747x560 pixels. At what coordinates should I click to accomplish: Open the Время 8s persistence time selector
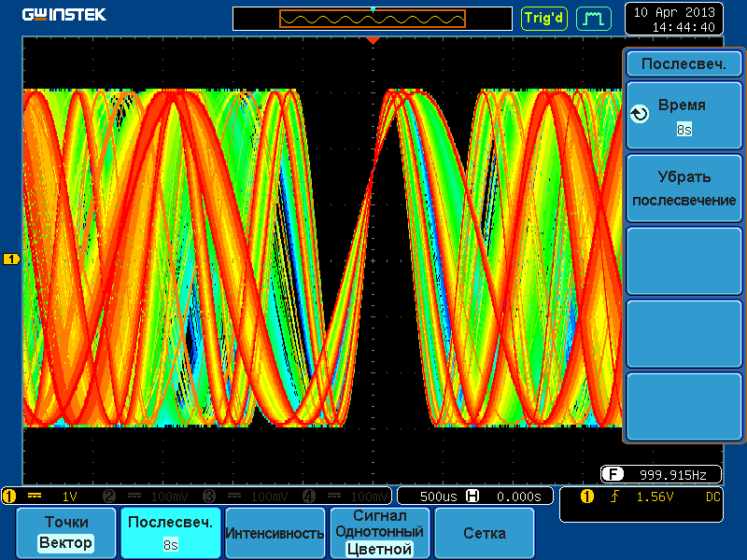[x=684, y=117]
